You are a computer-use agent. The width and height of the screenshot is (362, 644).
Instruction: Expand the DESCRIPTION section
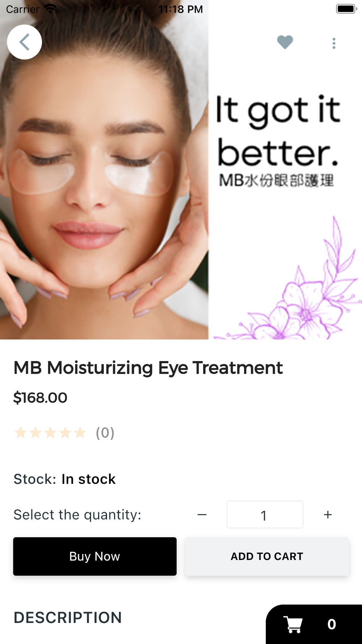68,618
